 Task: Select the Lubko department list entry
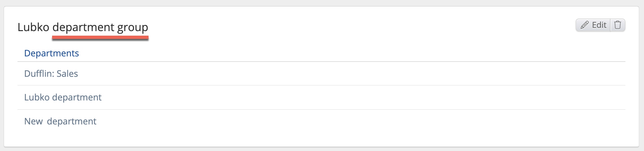click(x=63, y=97)
